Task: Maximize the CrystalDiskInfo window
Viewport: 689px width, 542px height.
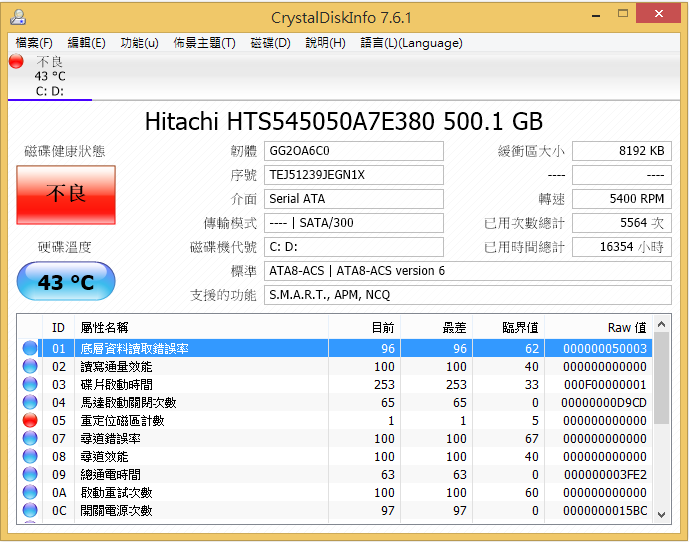Action: click(623, 14)
